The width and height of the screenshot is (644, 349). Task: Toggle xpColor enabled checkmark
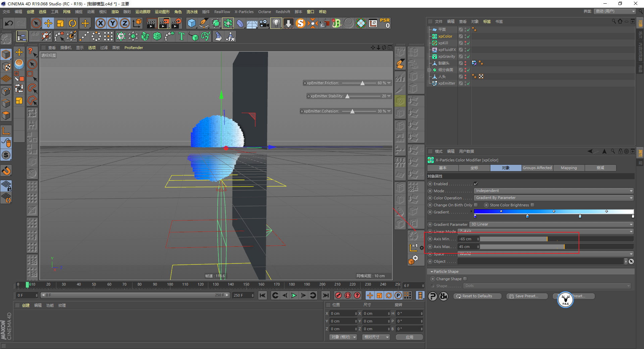point(468,36)
